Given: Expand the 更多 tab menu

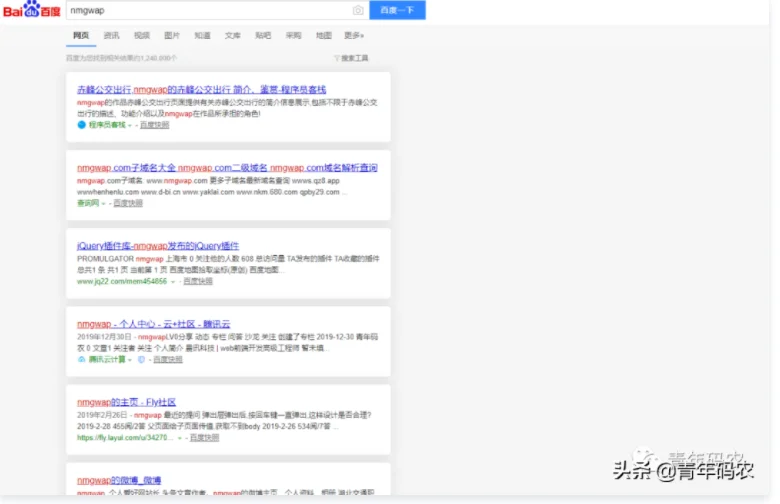Looking at the screenshot, I should pos(354,35).
